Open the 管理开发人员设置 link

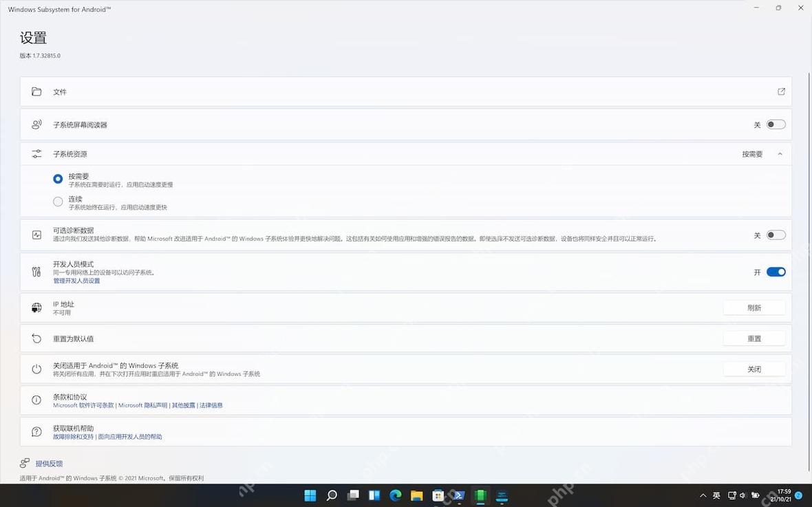pos(76,281)
